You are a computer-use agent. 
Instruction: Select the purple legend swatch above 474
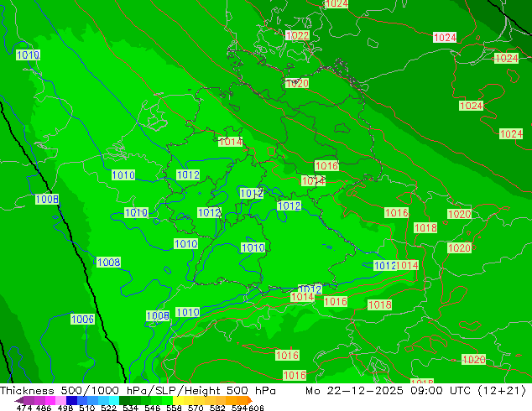(29, 400)
